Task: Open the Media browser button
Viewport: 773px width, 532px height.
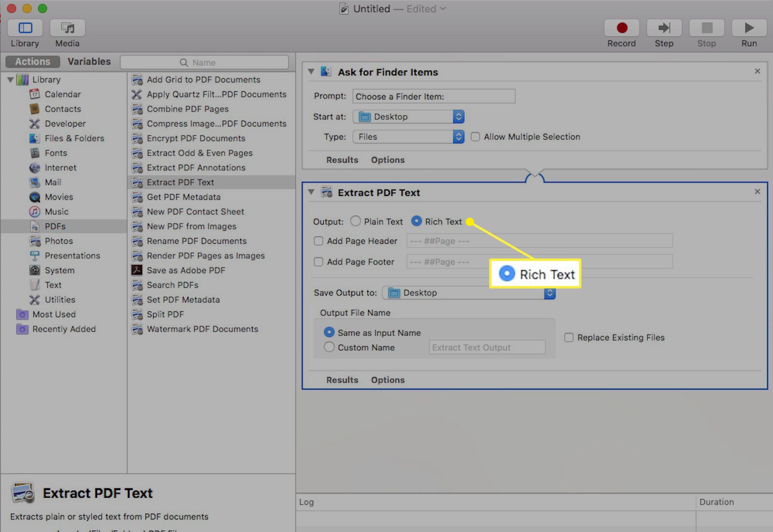Action: pyautogui.click(x=68, y=28)
